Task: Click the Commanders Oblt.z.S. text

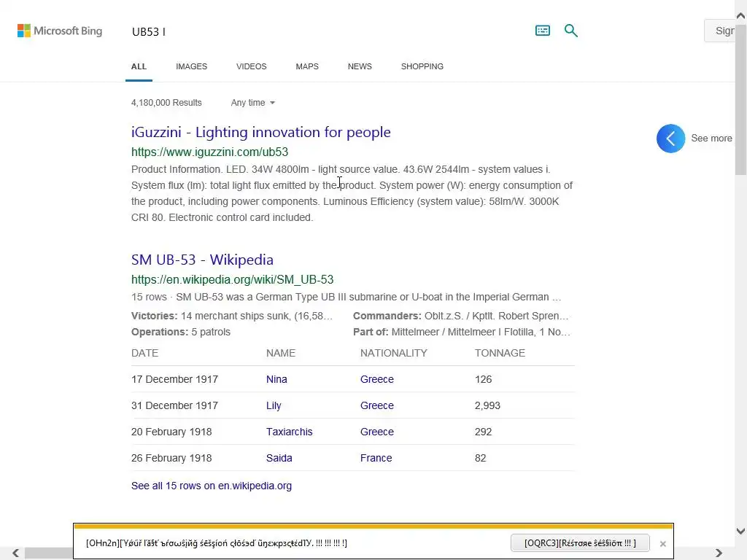Action: pos(461,316)
